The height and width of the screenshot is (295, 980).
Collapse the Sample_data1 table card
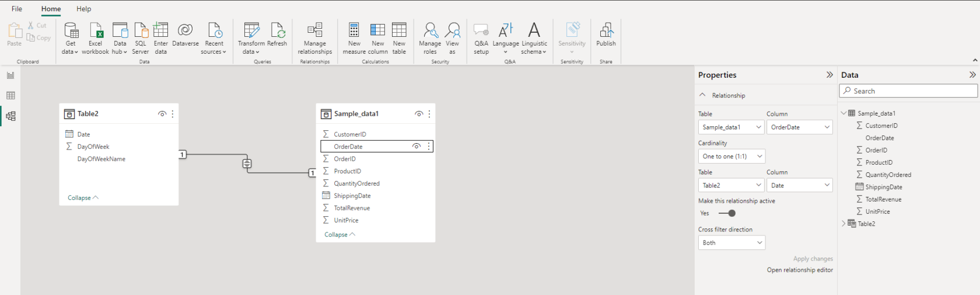pos(339,235)
